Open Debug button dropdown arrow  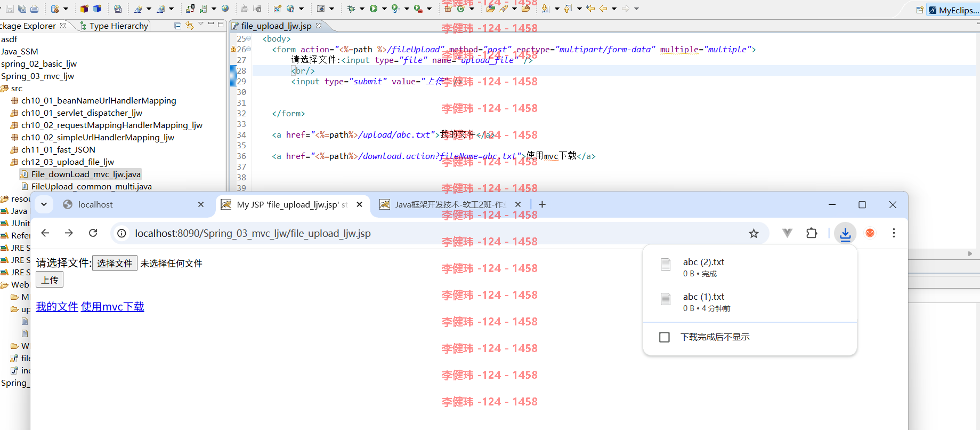point(362,9)
